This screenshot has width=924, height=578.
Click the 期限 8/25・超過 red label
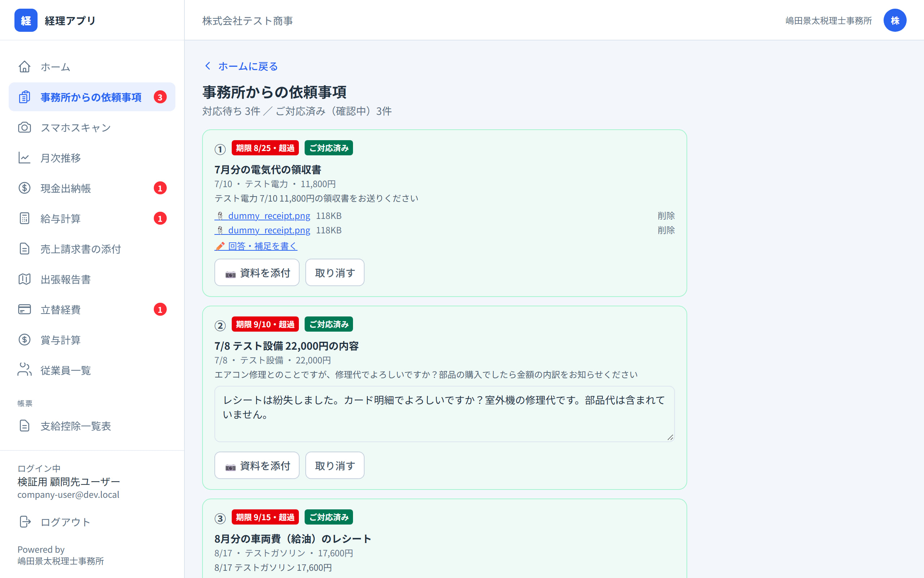265,148
